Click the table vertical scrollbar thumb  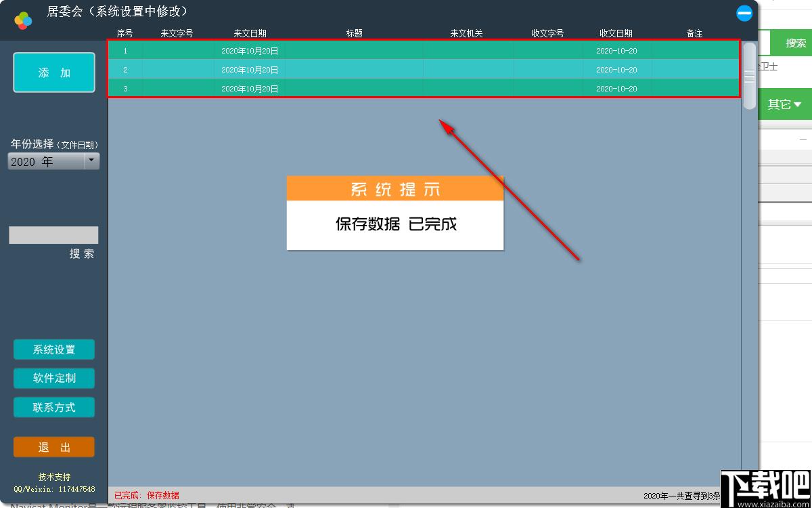[x=749, y=76]
